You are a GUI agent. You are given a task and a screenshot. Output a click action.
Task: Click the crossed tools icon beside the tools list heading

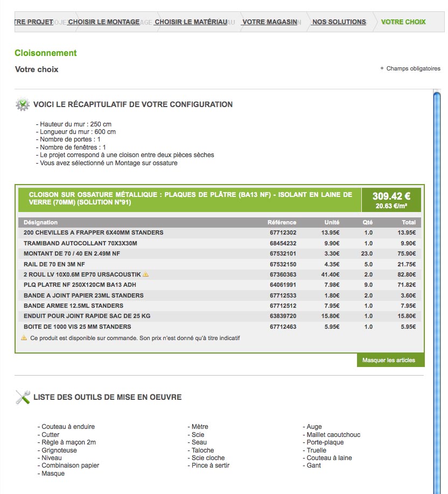[23, 398]
